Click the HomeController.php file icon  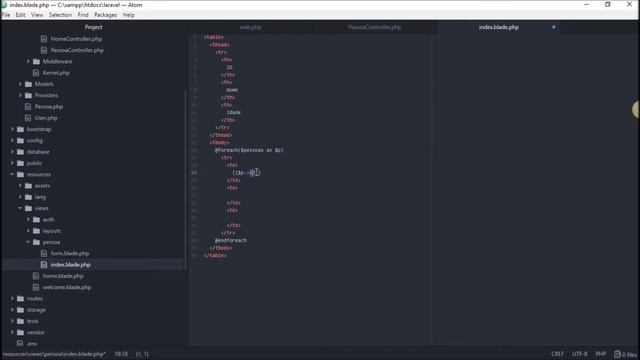(44, 39)
